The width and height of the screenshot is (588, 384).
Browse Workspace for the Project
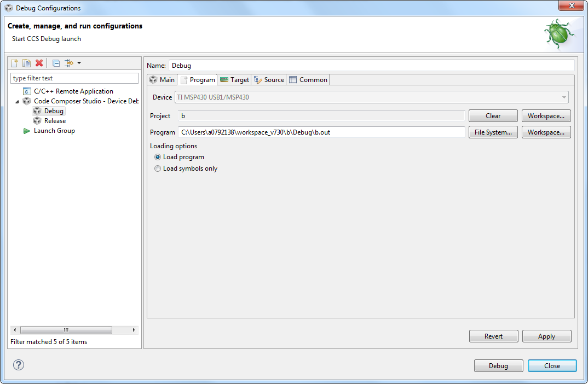546,116
